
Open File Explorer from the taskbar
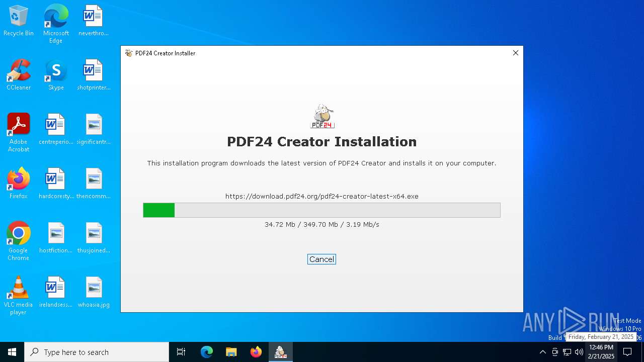tap(231, 352)
